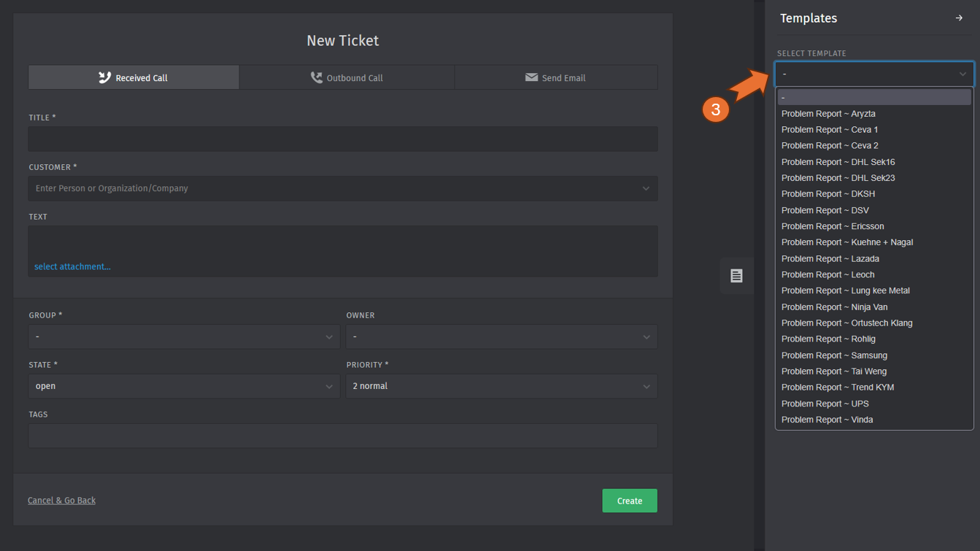Click the templates document icon

pos(736,276)
